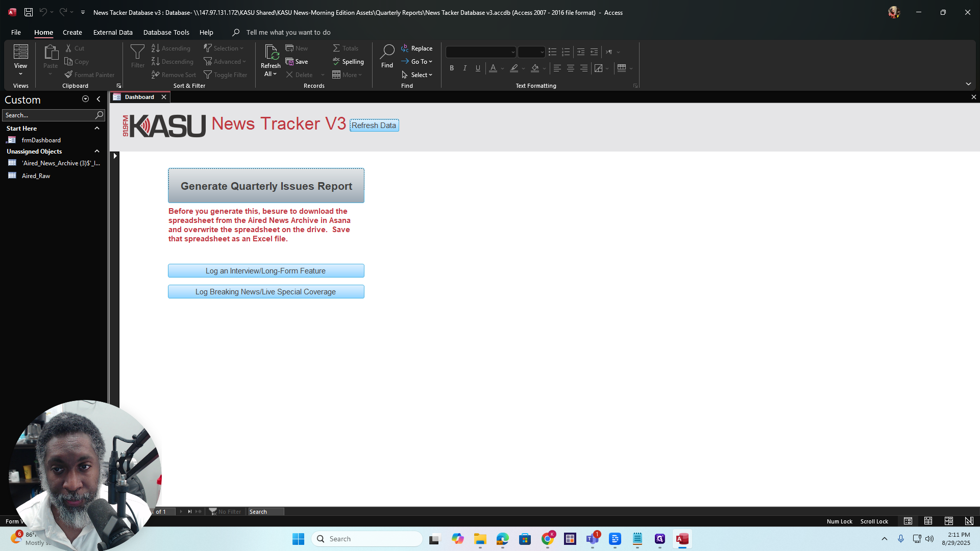The height and width of the screenshot is (551, 980).
Task: Click the Replace icon in Find group
Action: [417, 48]
